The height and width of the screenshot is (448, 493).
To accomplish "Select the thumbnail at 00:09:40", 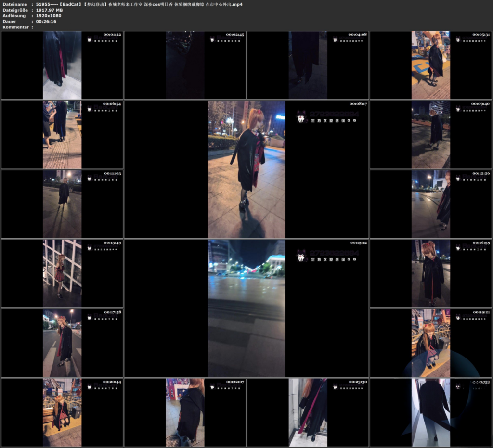I will point(431,135).
